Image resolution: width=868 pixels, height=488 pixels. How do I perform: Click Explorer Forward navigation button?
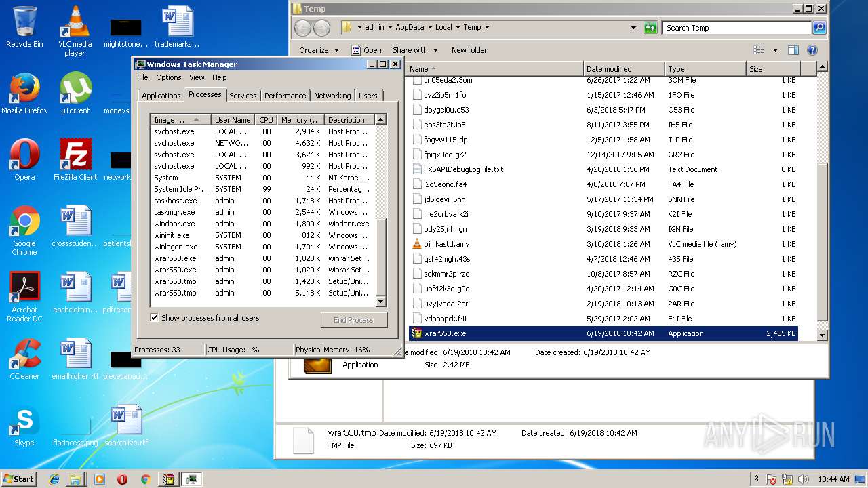pyautogui.click(x=321, y=28)
